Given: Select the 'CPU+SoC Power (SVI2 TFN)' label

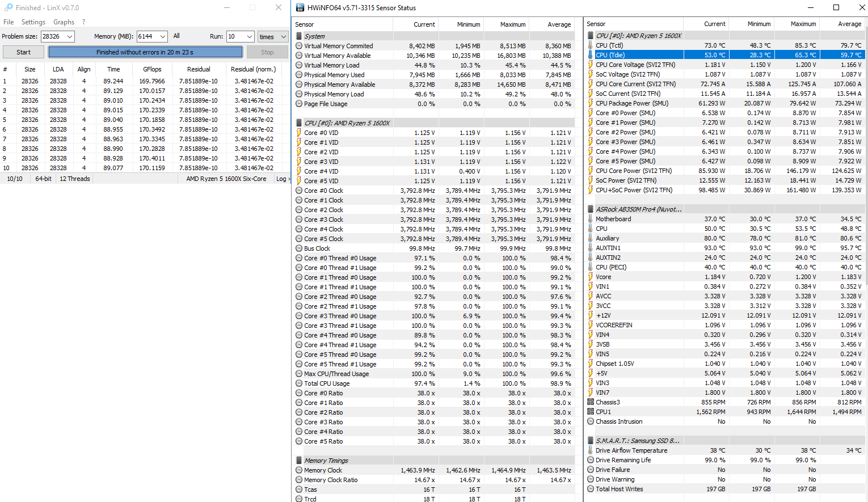Looking at the screenshot, I should pyautogui.click(x=634, y=190).
